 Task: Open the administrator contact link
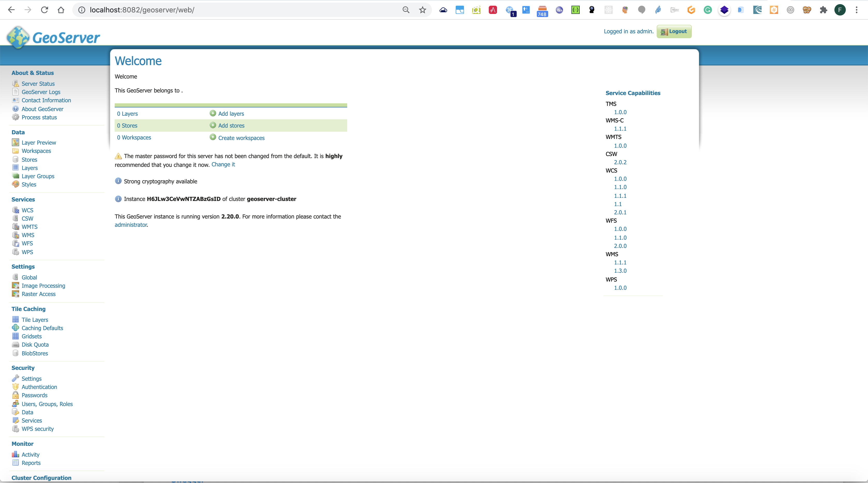pos(131,225)
